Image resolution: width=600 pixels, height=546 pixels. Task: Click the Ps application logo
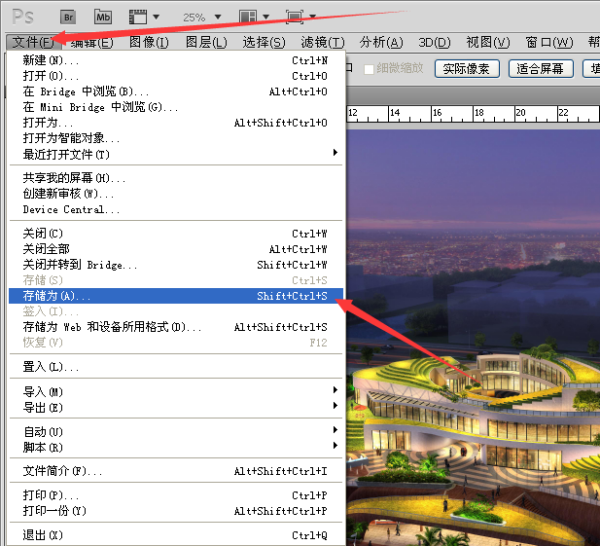(23, 17)
